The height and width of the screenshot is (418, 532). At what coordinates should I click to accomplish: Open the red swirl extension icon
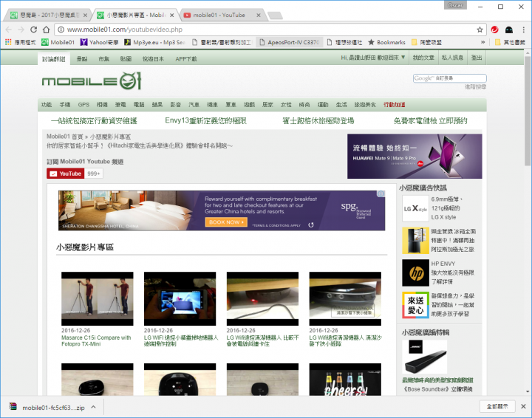(494, 30)
